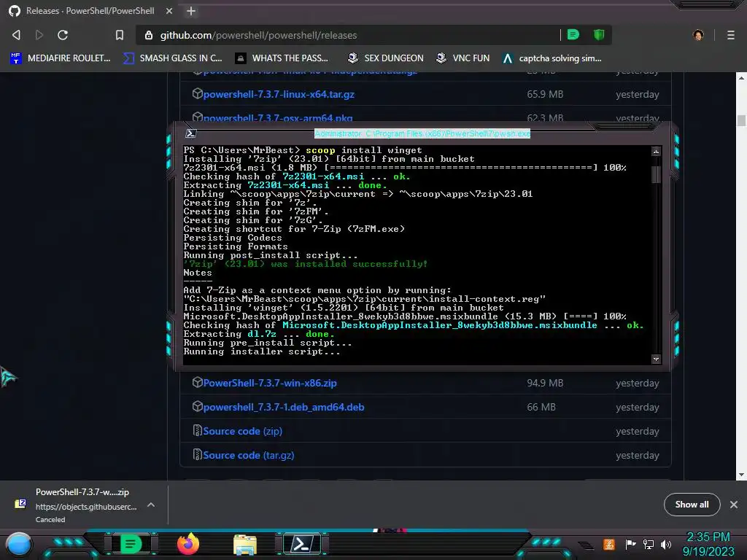Open a new browser tab
Image resolution: width=747 pixels, height=560 pixels.
[191, 11]
